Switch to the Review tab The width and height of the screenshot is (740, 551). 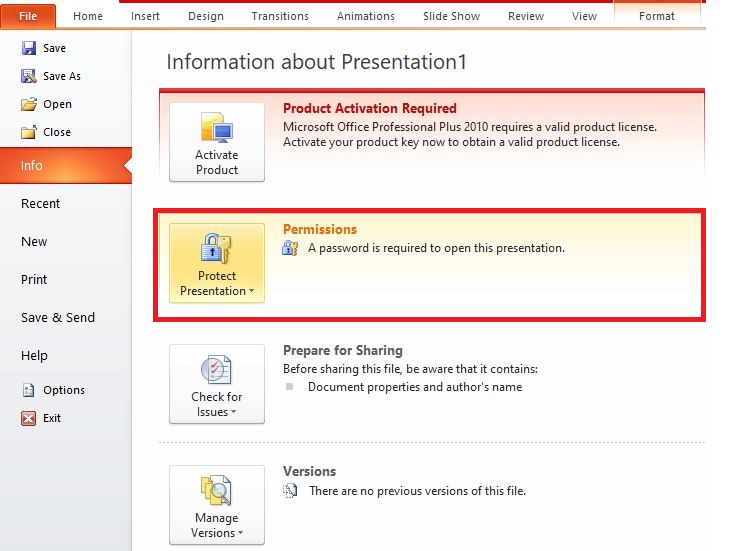coord(526,16)
